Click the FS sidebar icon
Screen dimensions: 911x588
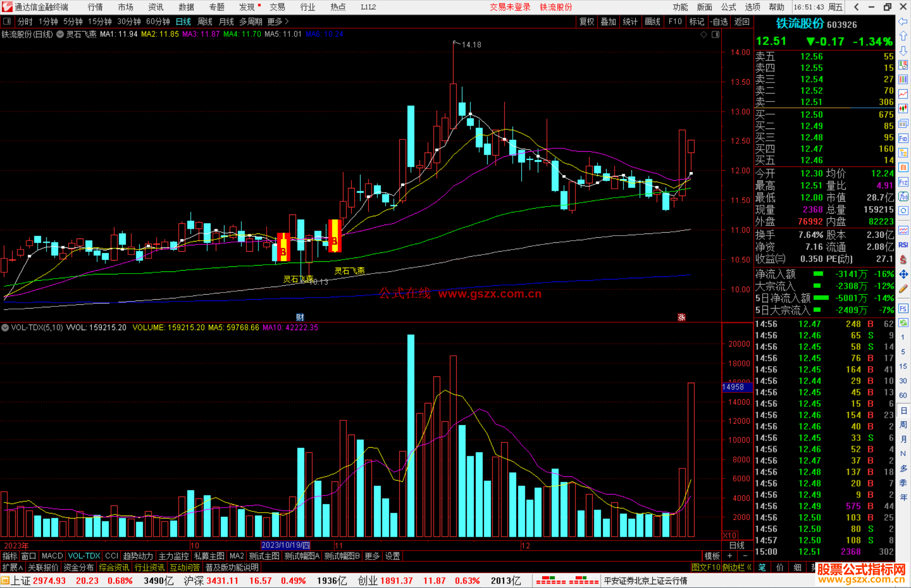pyautogui.click(x=903, y=309)
